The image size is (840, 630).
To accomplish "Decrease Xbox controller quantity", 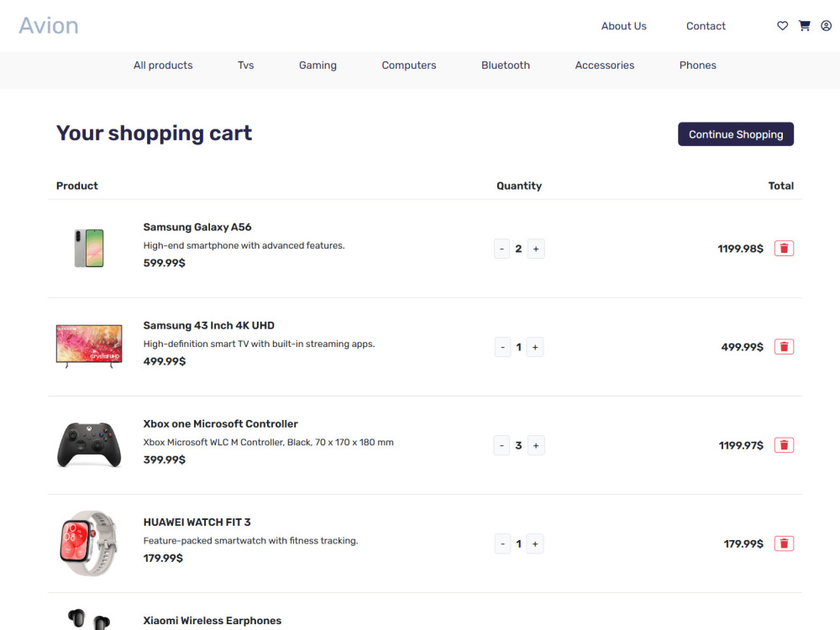I will tap(502, 445).
